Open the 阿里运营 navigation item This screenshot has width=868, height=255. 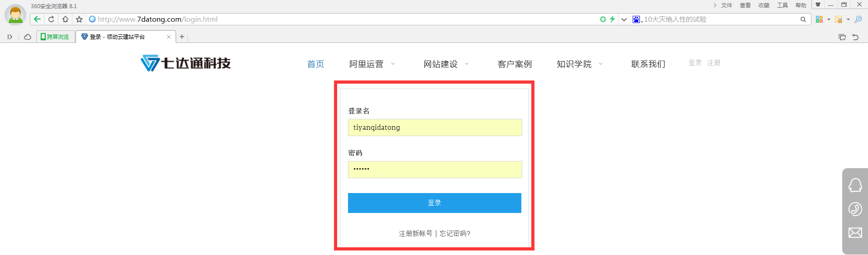click(366, 64)
